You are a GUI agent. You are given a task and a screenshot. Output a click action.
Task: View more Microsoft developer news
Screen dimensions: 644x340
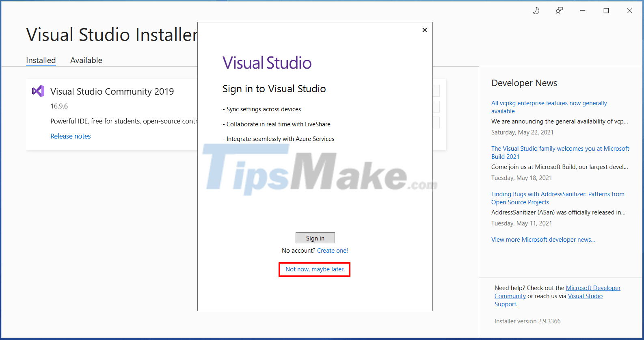click(543, 240)
